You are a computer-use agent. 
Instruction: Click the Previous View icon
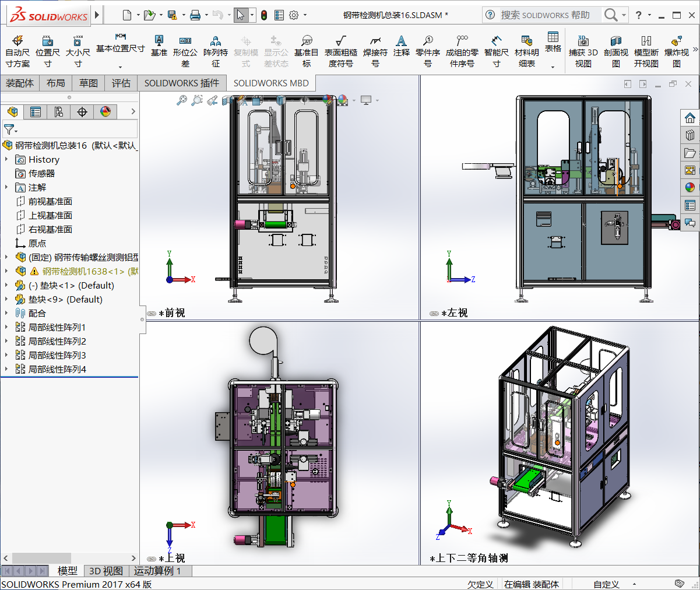point(212,100)
